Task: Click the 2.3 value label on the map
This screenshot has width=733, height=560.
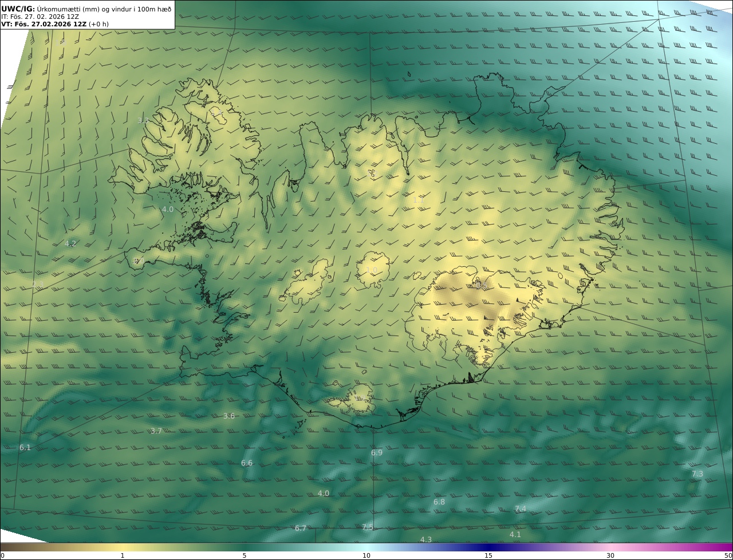Action: pyautogui.click(x=38, y=285)
